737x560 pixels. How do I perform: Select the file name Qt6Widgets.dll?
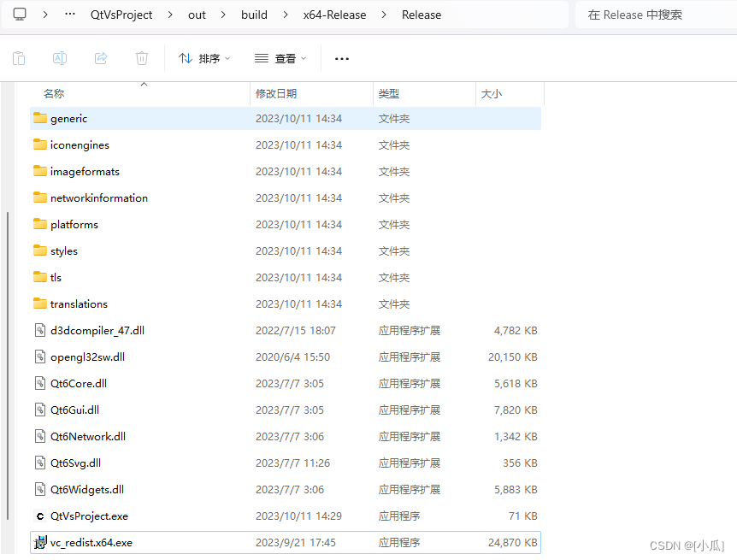[x=87, y=490]
